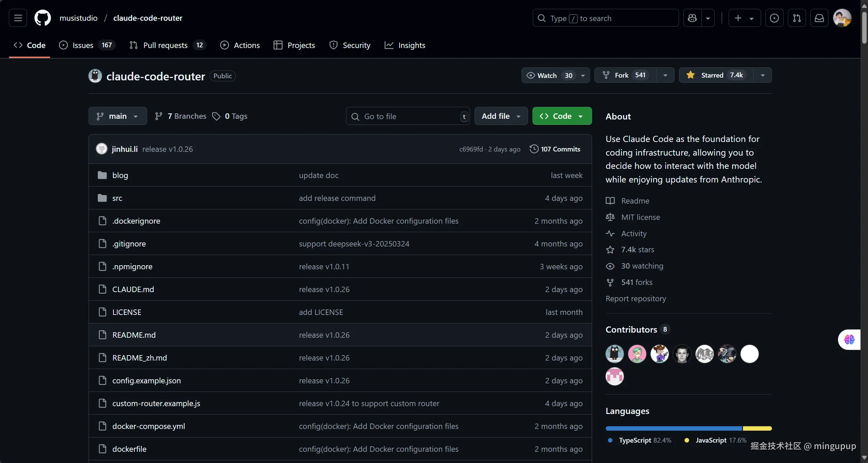
Task: Fork this repository
Action: click(x=625, y=75)
